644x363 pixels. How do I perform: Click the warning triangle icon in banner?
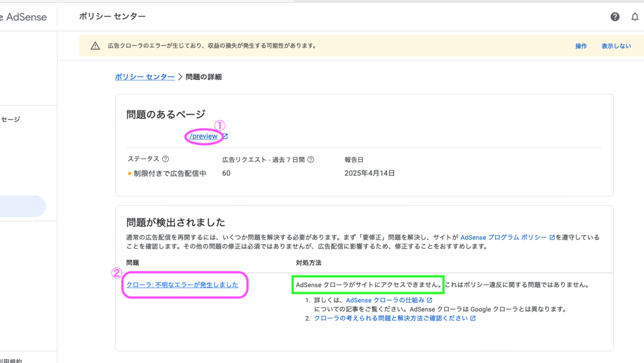click(x=95, y=46)
